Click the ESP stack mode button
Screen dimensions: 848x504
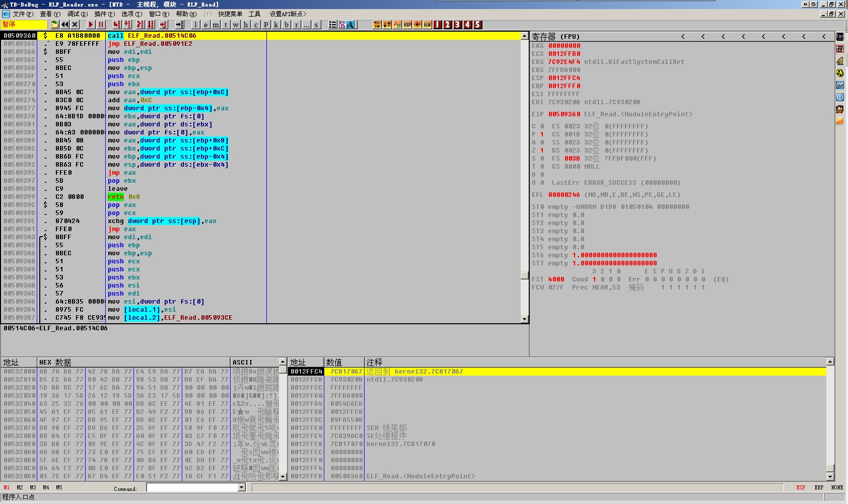(801, 487)
